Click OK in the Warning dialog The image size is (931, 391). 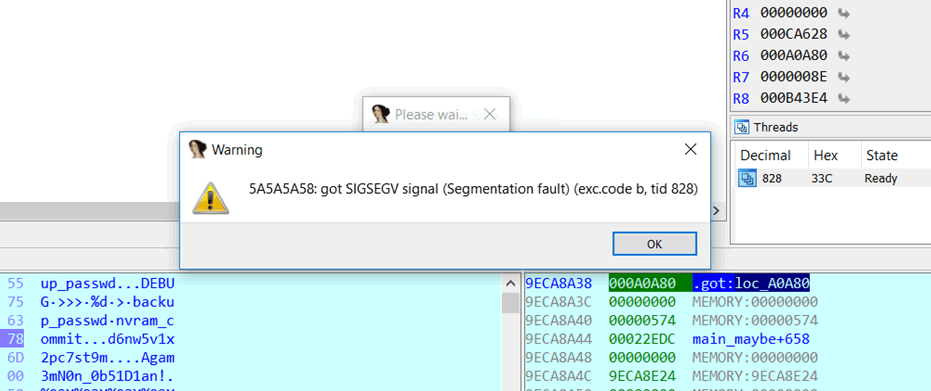pyautogui.click(x=654, y=244)
